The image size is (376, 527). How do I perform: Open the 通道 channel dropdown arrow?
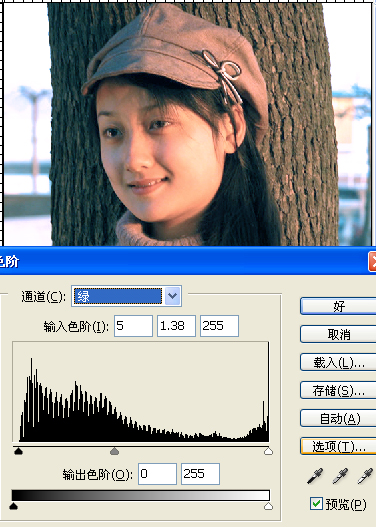coord(172,296)
